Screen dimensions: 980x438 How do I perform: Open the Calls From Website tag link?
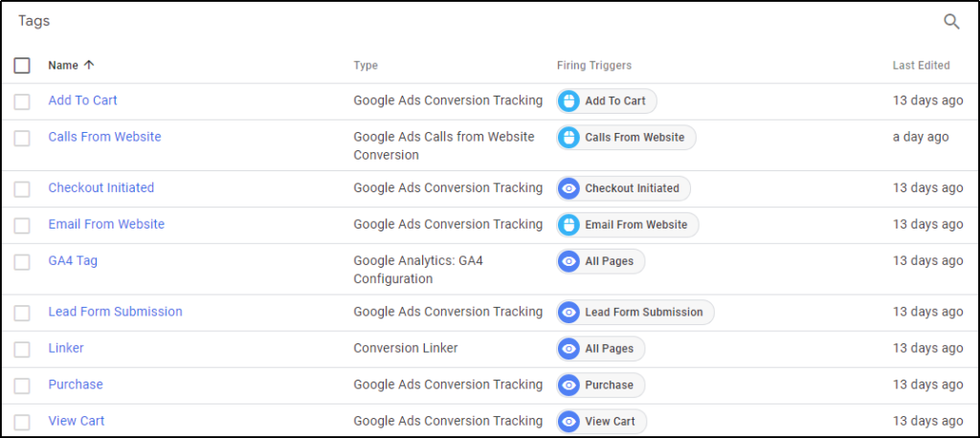104,136
